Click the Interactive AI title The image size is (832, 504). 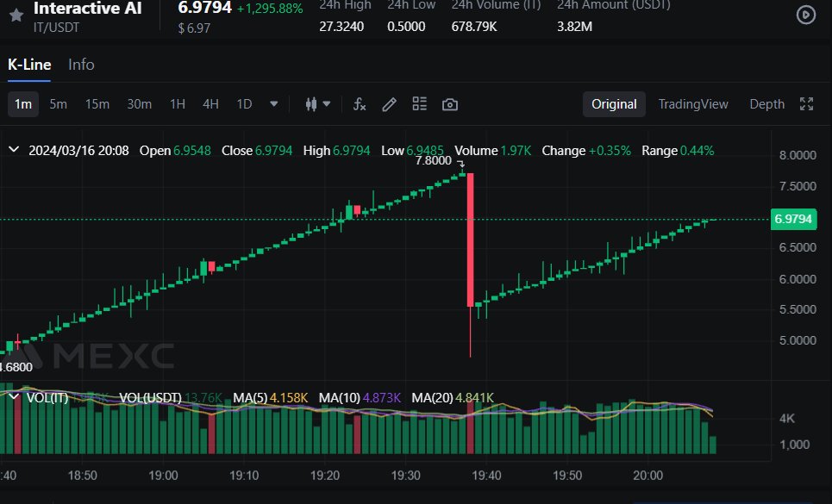[x=88, y=9]
